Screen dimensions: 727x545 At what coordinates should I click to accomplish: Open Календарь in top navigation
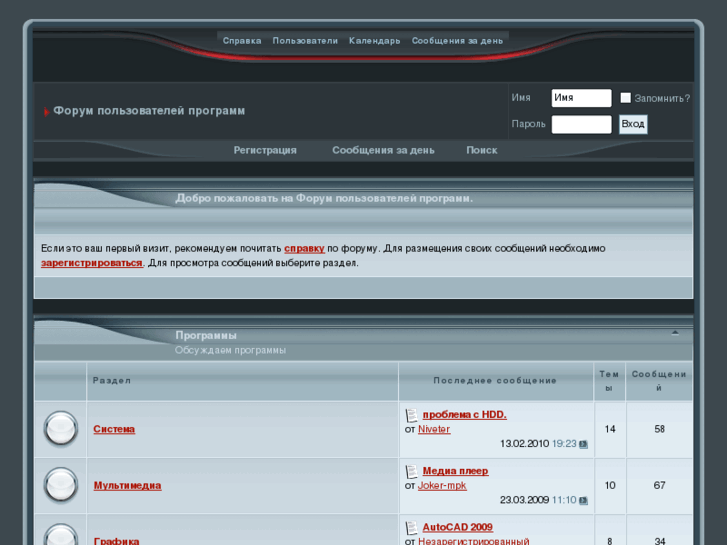tap(374, 41)
